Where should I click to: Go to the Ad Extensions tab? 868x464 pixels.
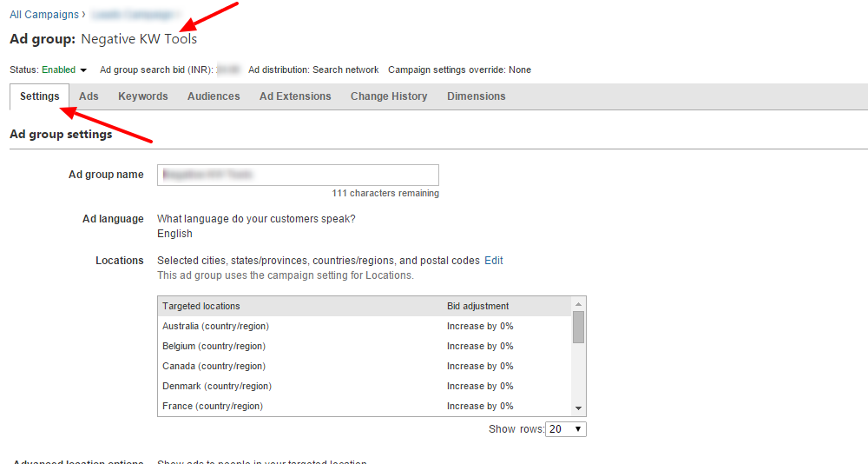coord(295,96)
